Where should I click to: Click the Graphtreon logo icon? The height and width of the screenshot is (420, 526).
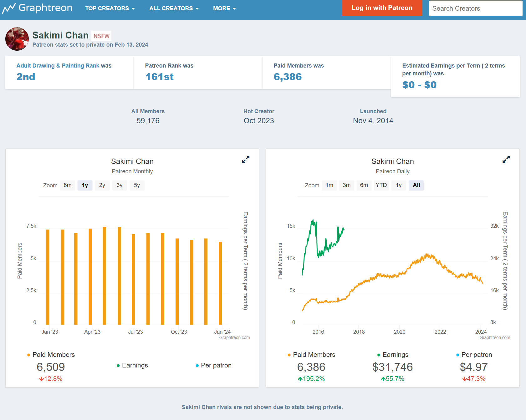pyautogui.click(x=9, y=8)
